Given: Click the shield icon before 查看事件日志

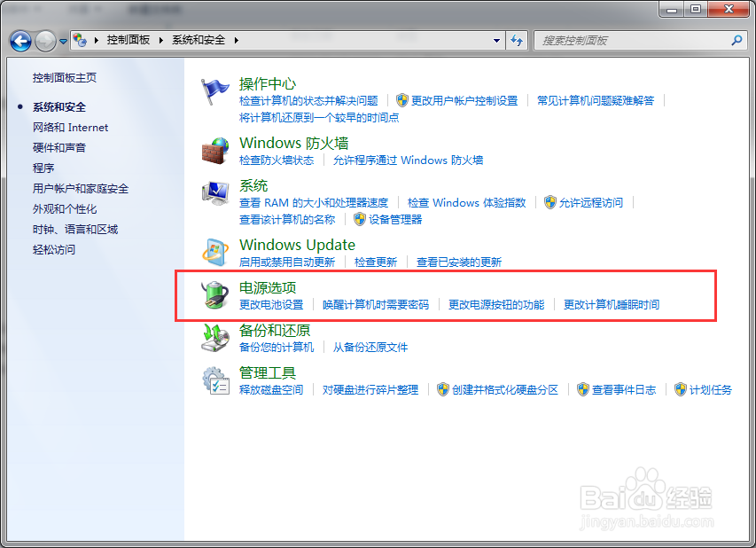Looking at the screenshot, I should tap(583, 390).
